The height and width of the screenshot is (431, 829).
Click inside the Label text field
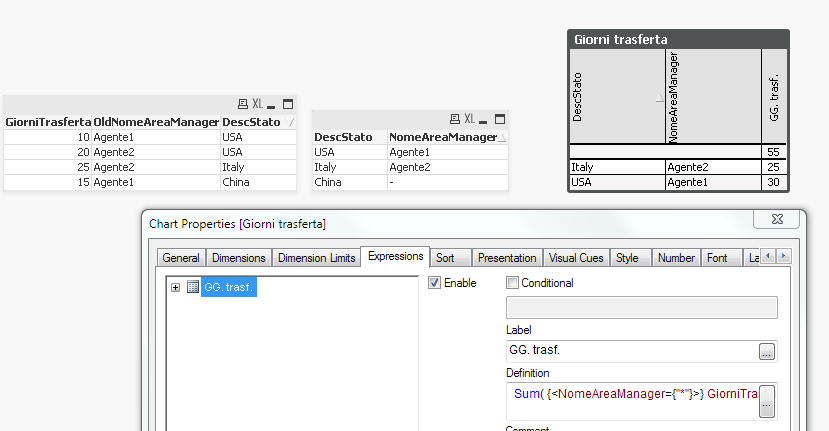tap(632, 351)
